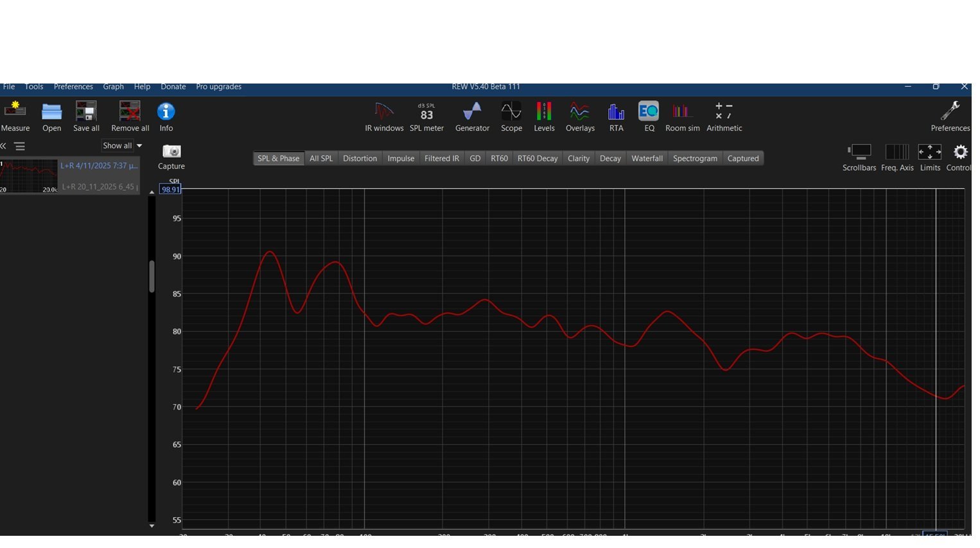The image size is (980, 548).
Task: Open the Scope tool
Action: click(x=511, y=116)
